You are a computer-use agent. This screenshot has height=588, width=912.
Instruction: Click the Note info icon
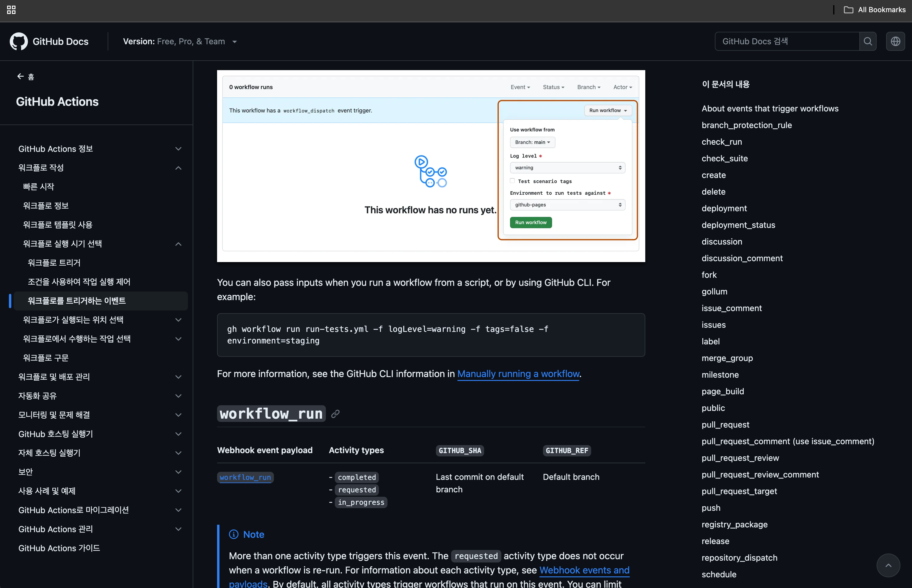click(x=233, y=534)
